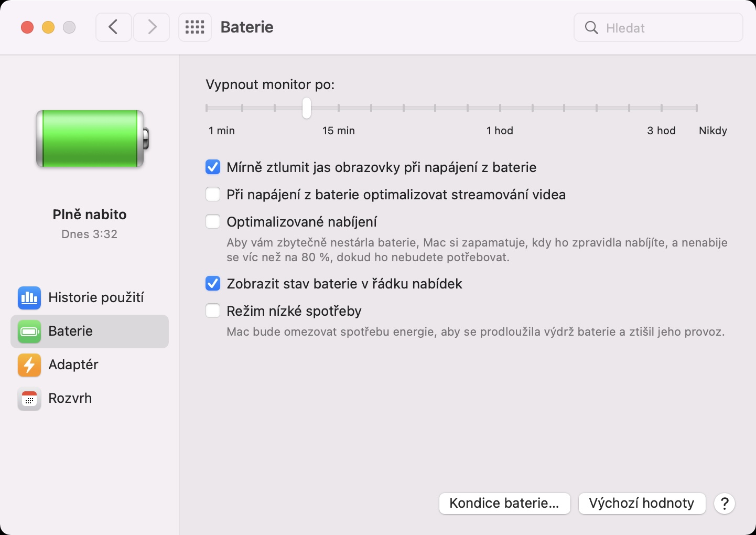
Task: Open Kondice baterie… dialog
Action: 504,504
